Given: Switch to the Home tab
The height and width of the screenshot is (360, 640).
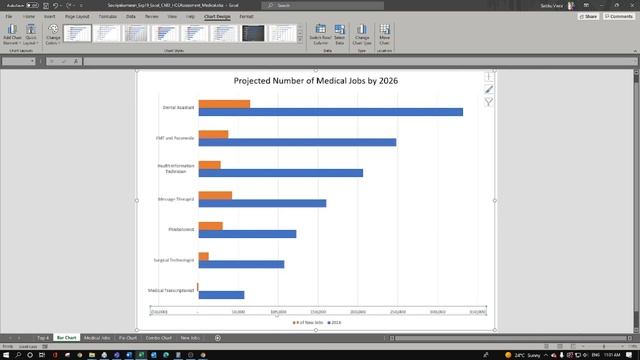Looking at the screenshot, I should click(29, 17).
